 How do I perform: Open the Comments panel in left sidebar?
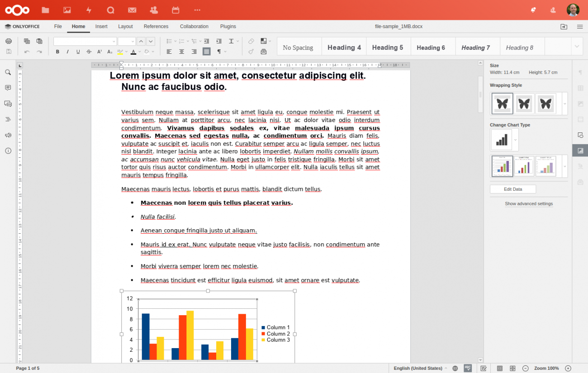click(8, 88)
